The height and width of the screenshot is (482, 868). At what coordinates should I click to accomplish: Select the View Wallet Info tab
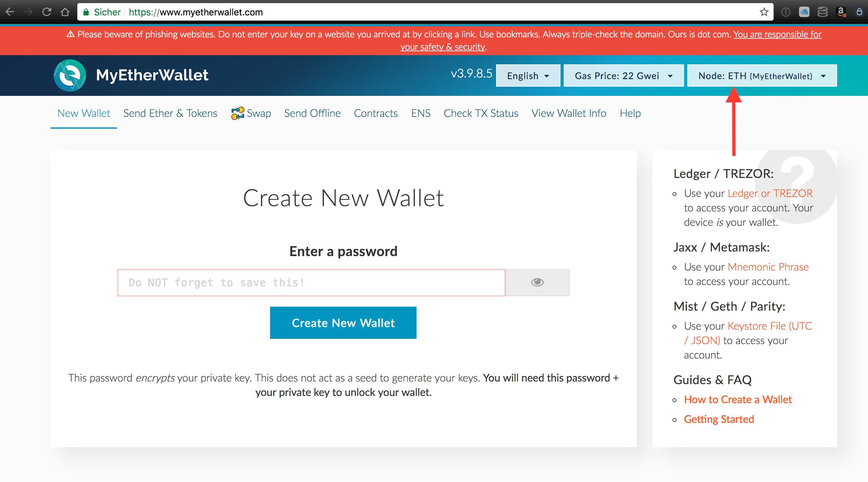pos(568,113)
